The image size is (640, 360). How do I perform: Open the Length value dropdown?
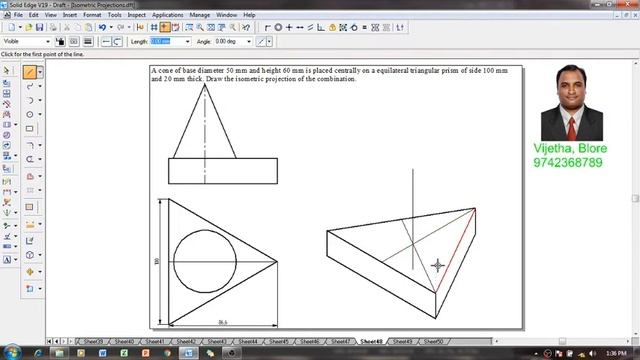(187, 42)
